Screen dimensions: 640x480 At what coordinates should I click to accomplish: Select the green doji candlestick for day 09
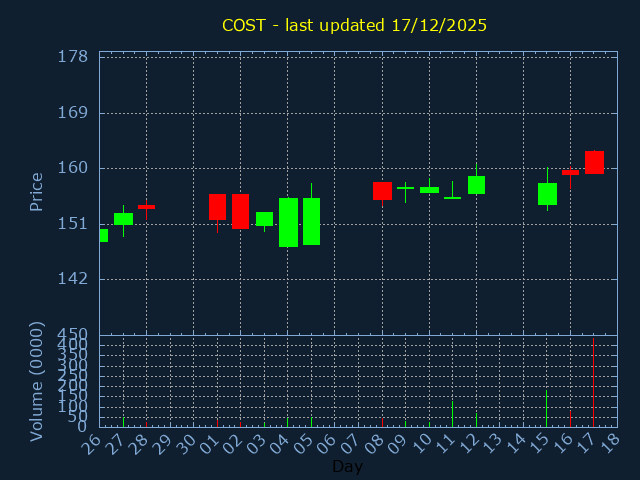pos(405,188)
